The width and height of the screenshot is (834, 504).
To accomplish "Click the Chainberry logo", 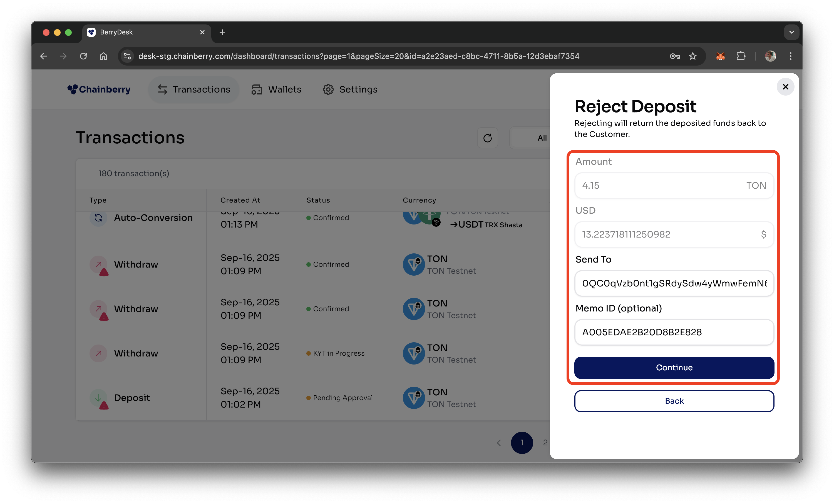I will click(99, 89).
